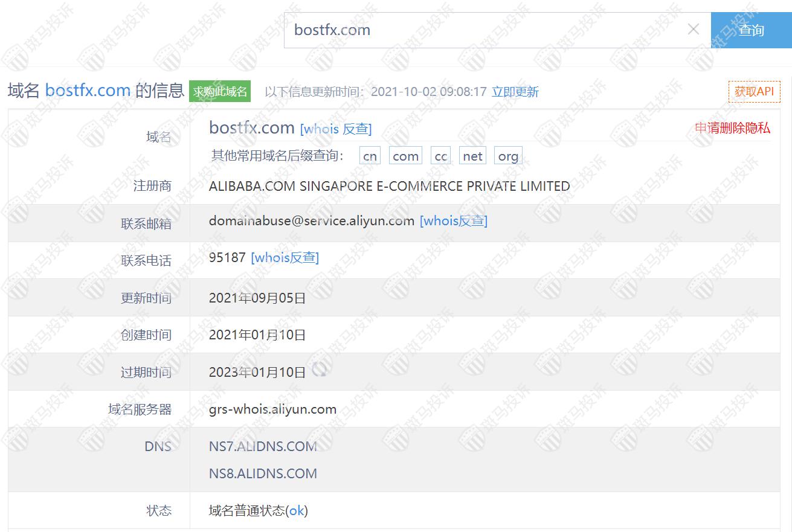Select the cn domain suffix
Viewport: 792px width, 532px height.
point(370,156)
